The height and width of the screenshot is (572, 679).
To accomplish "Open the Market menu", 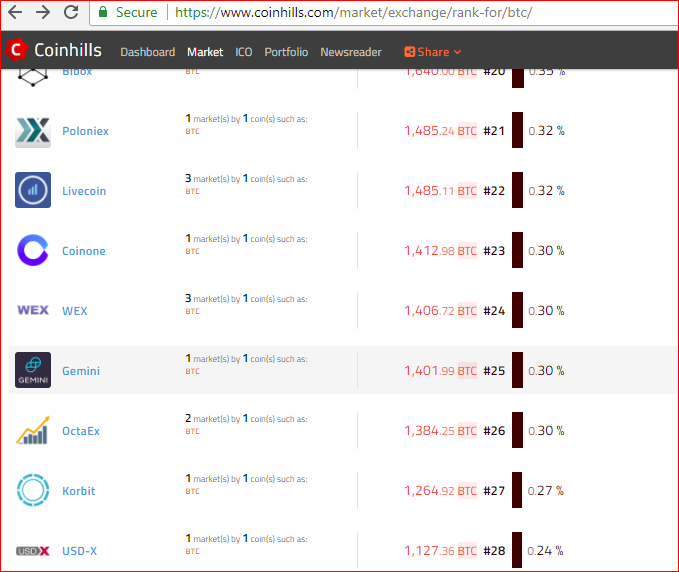I will coord(205,52).
